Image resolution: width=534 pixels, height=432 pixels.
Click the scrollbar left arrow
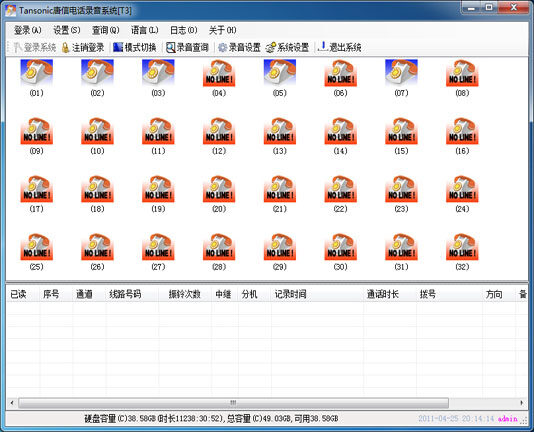12,403
